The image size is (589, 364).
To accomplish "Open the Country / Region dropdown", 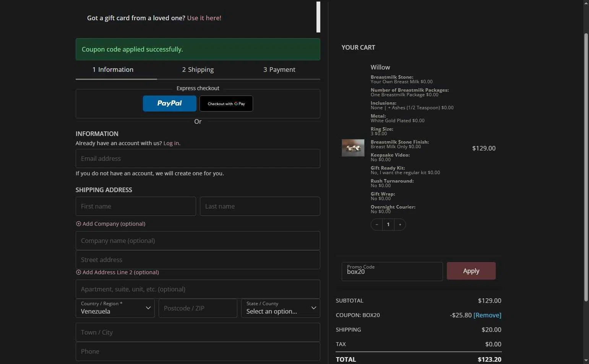I will [115, 308].
